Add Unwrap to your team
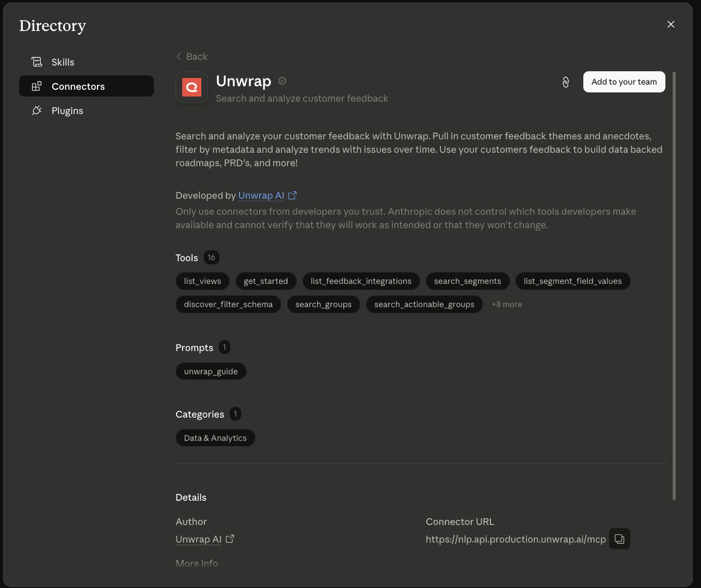The width and height of the screenshot is (701, 588). pos(624,82)
